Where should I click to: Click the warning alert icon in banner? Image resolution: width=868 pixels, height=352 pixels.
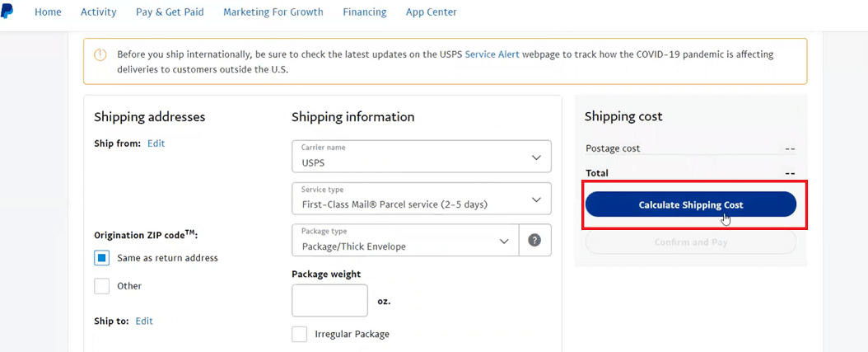pos(100,55)
